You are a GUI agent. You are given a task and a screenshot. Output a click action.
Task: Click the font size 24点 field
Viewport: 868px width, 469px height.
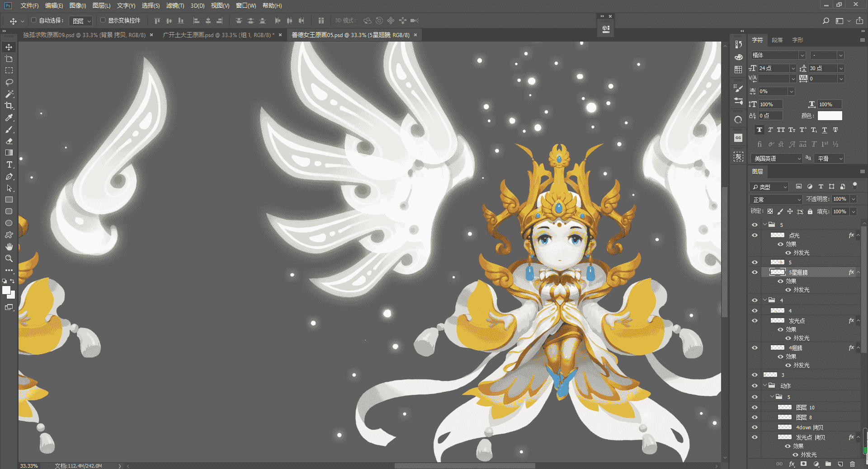pos(774,68)
